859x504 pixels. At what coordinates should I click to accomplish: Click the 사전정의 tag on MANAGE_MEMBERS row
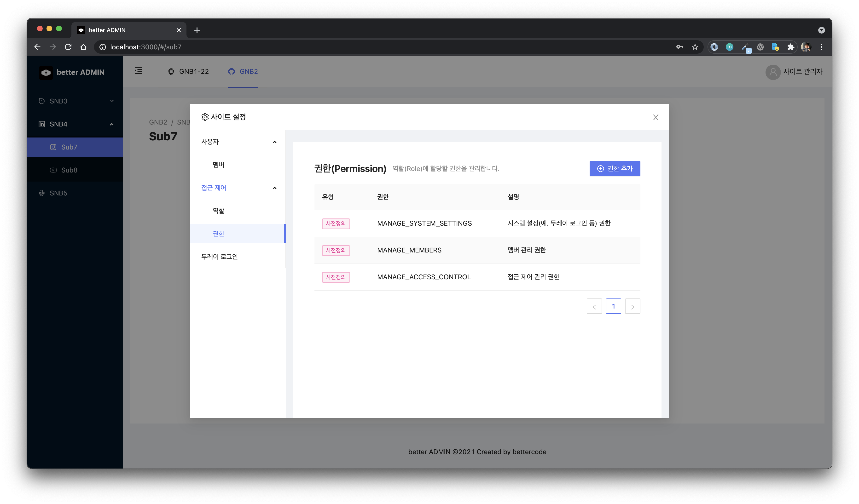point(336,250)
